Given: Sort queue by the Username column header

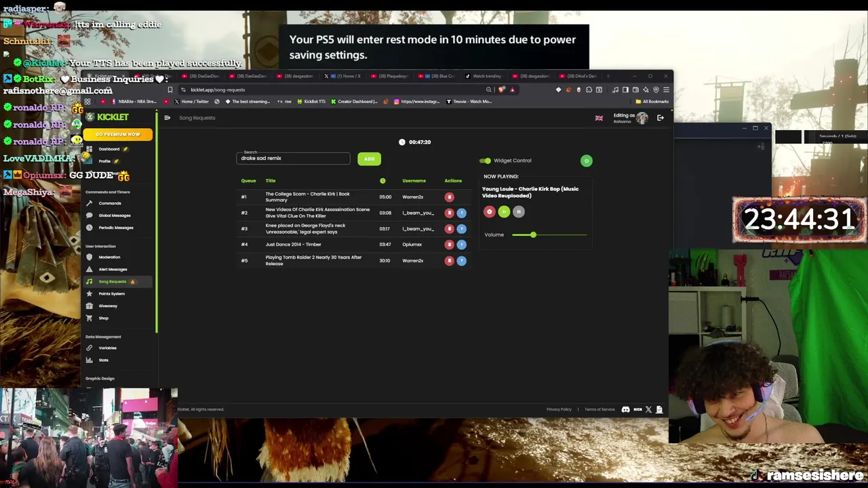Looking at the screenshot, I should tap(414, 181).
